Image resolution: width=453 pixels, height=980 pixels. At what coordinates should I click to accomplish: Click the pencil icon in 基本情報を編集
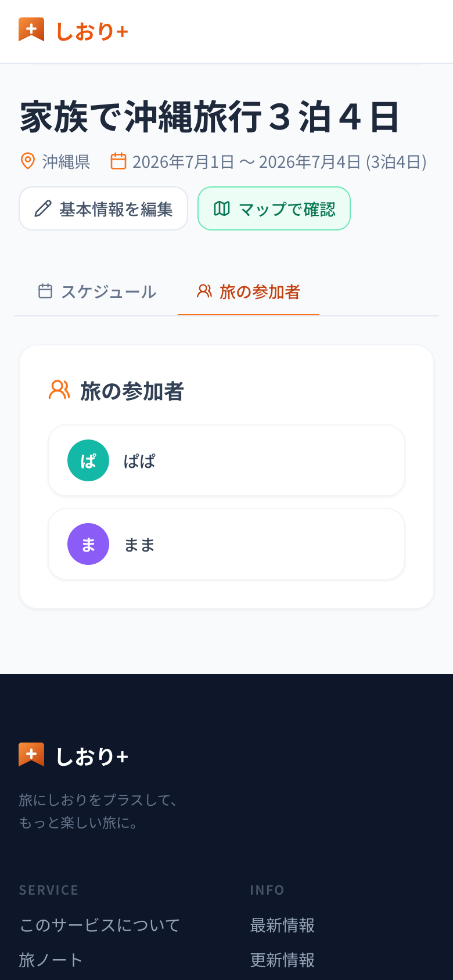click(43, 208)
